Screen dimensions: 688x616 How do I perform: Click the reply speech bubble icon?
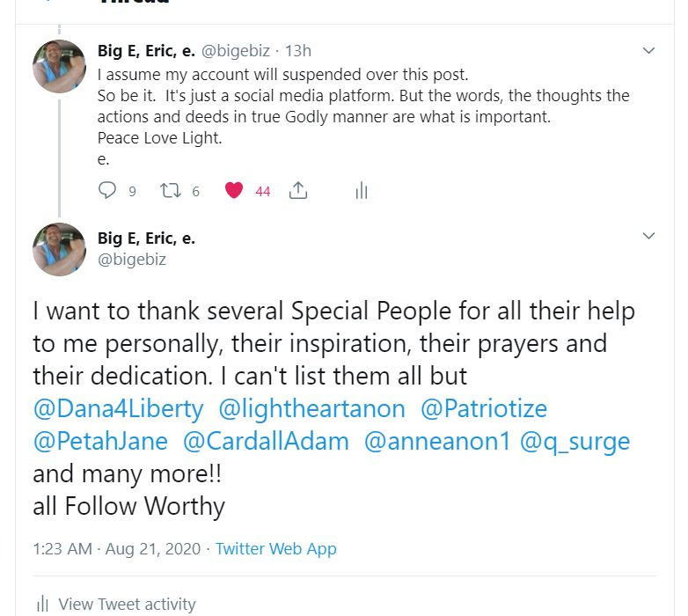click(x=107, y=190)
